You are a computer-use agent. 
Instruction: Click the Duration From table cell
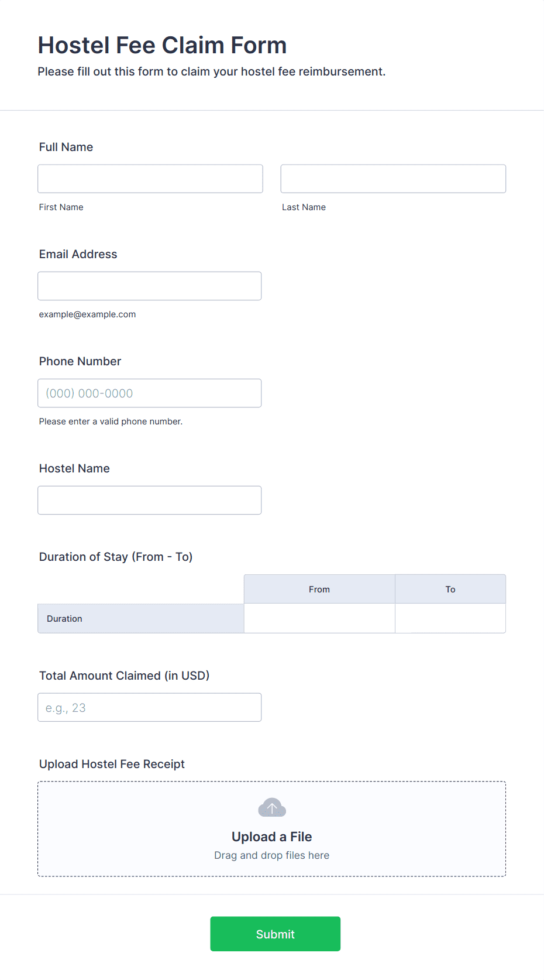point(319,618)
